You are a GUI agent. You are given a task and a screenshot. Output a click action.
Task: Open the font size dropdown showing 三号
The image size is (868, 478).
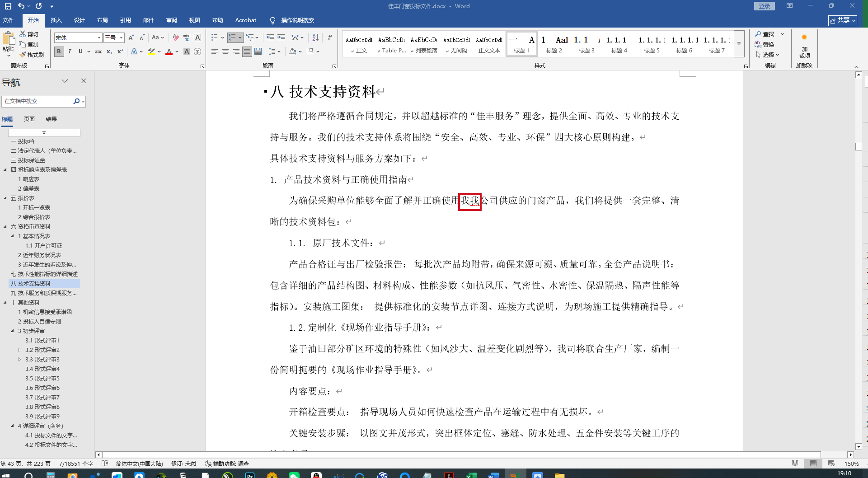tap(121, 38)
